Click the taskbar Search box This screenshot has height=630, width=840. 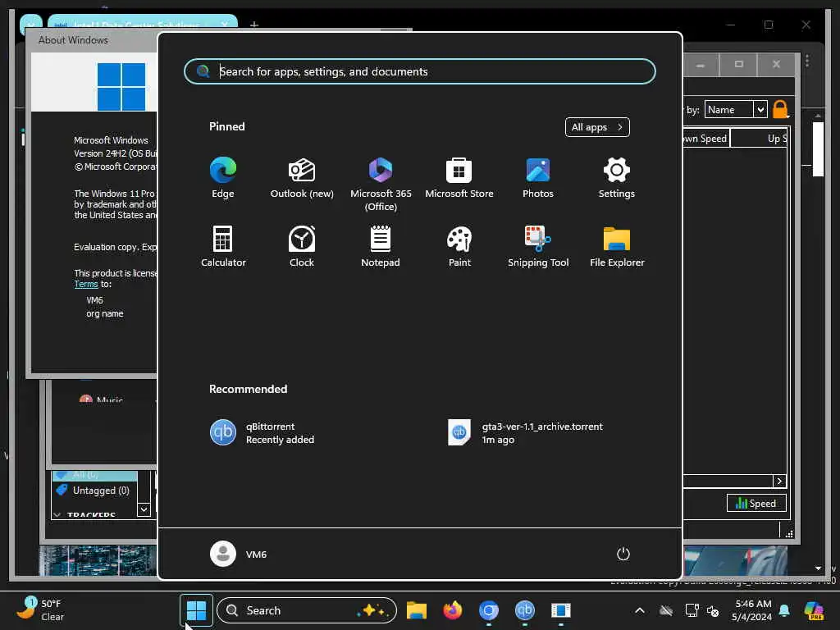pyautogui.click(x=307, y=610)
